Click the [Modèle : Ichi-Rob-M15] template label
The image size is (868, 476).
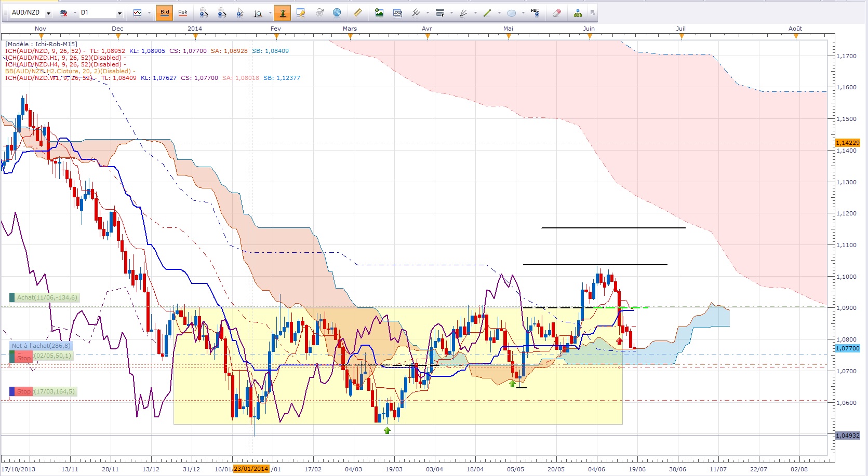point(42,44)
